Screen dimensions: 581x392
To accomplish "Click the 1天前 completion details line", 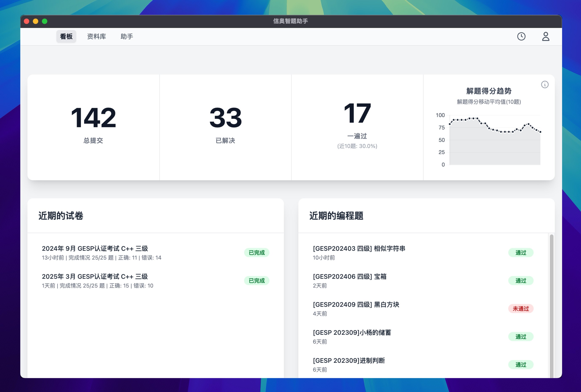I will (x=98, y=286).
